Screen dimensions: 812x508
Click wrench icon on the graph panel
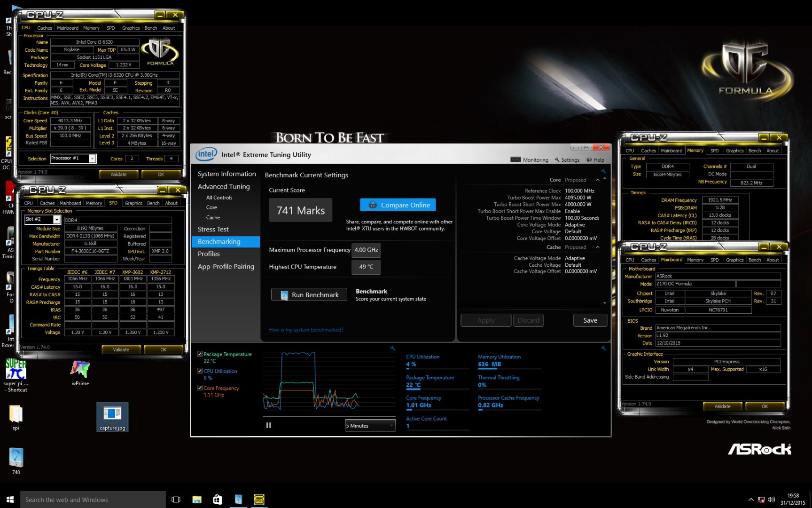coord(392,348)
